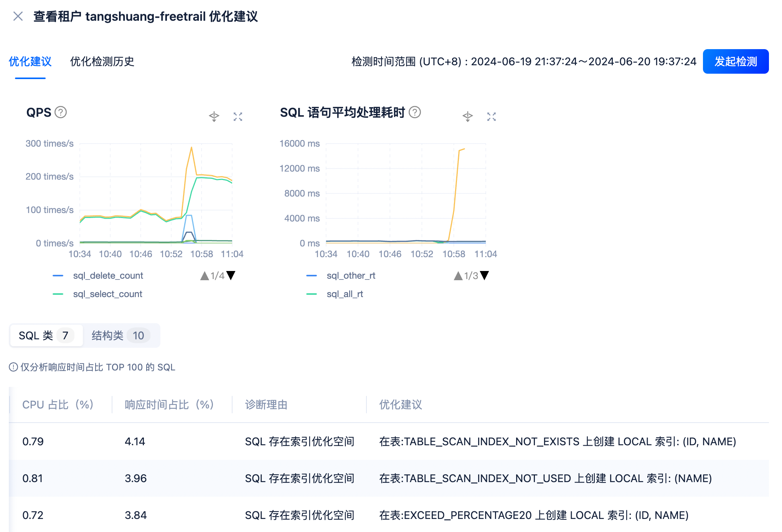Close the optimization suggestions panel

pyautogui.click(x=18, y=16)
